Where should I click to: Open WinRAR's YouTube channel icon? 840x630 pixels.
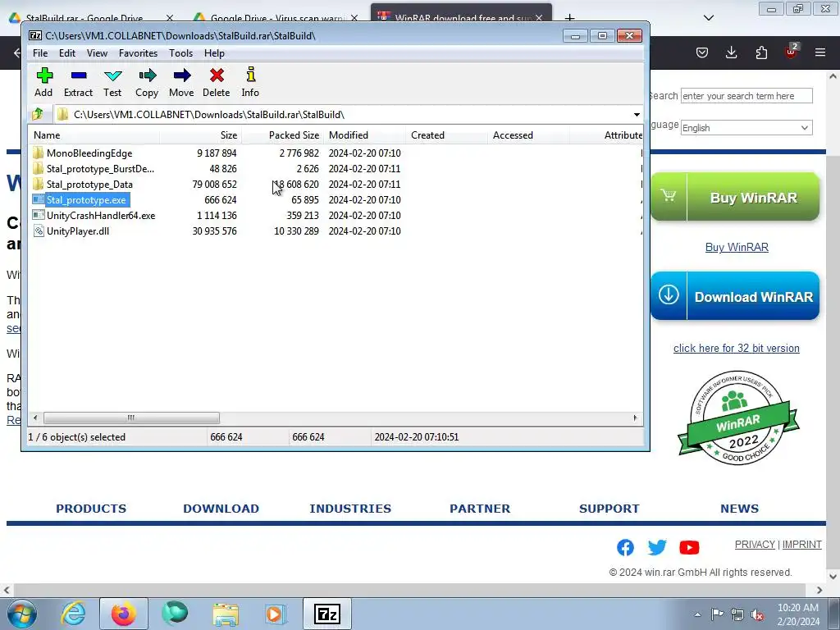coord(689,547)
